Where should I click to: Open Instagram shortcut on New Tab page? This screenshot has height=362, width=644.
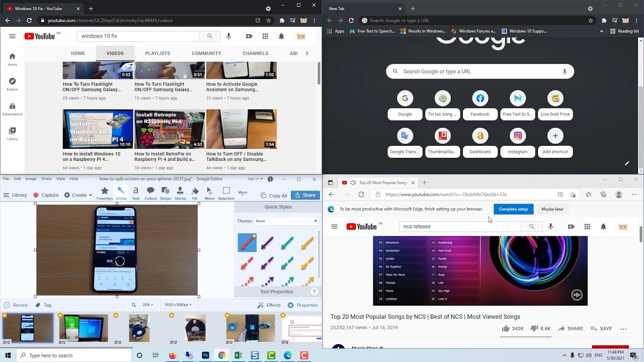click(518, 142)
